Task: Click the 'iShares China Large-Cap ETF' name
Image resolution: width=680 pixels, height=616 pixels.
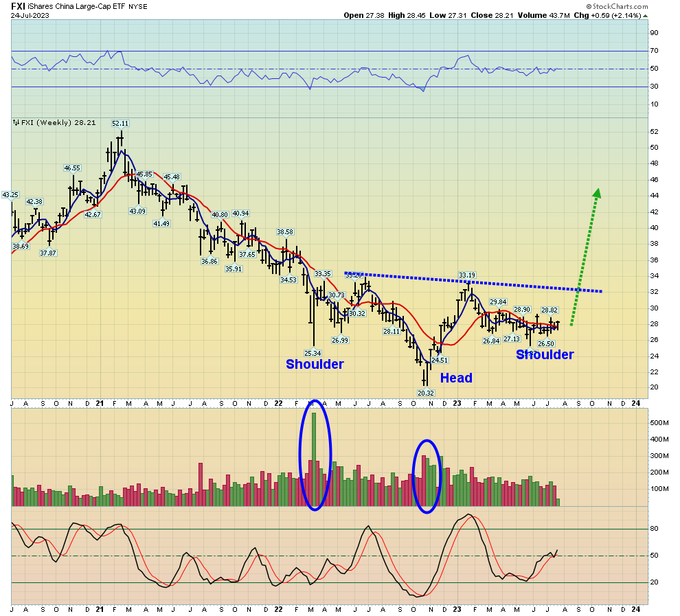Action: 77,6
